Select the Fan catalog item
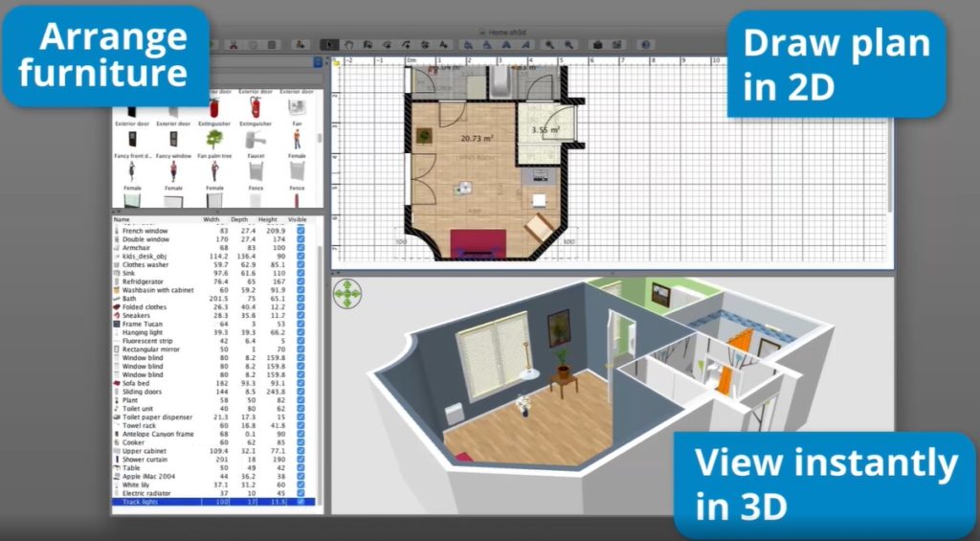 297,111
